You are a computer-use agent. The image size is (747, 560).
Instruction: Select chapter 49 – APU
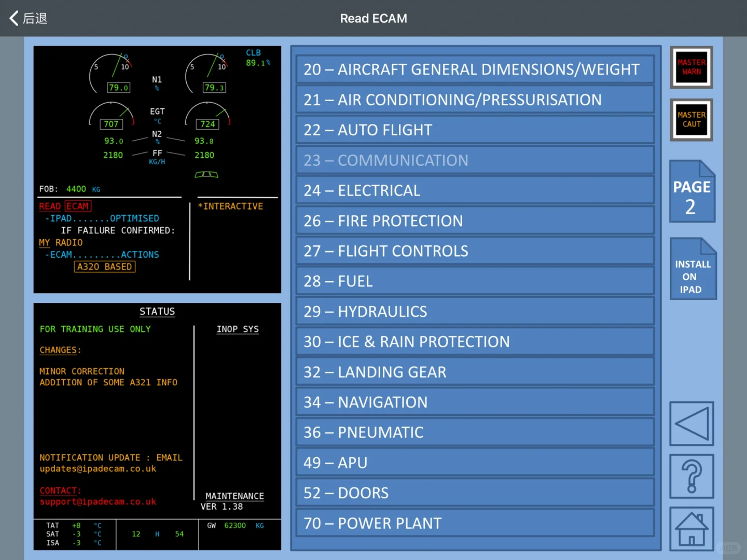[x=475, y=462]
